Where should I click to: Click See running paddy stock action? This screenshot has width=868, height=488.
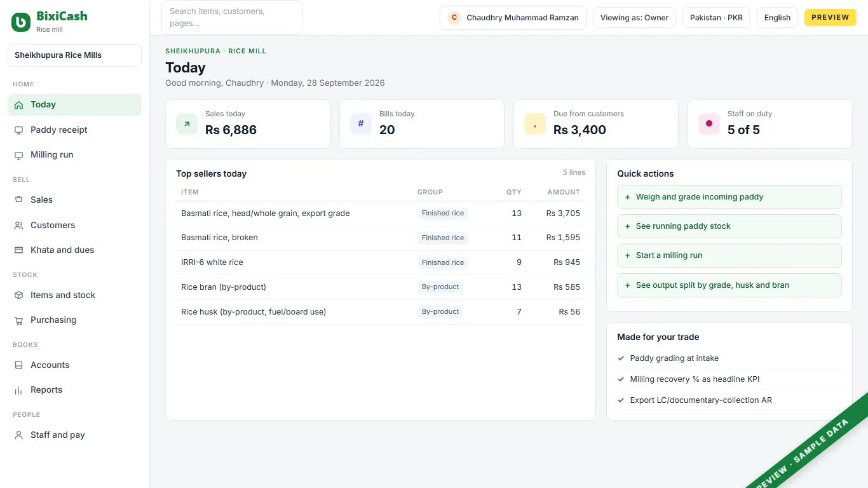[x=729, y=226]
